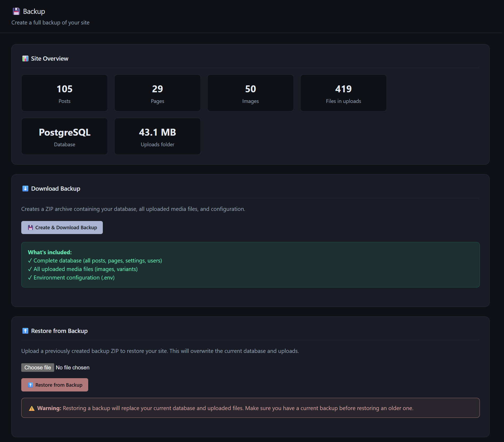Click the 'What's included:' label
504x442 pixels.
50,252
